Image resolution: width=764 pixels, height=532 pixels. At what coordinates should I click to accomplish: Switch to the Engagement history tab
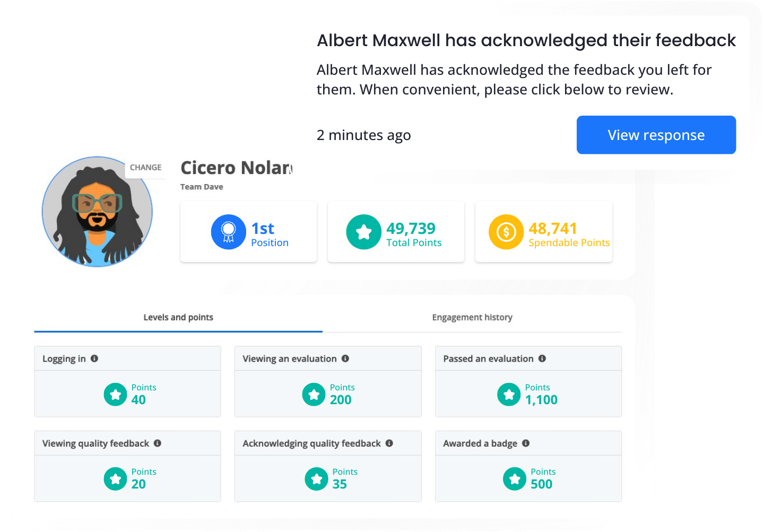[x=472, y=318]
